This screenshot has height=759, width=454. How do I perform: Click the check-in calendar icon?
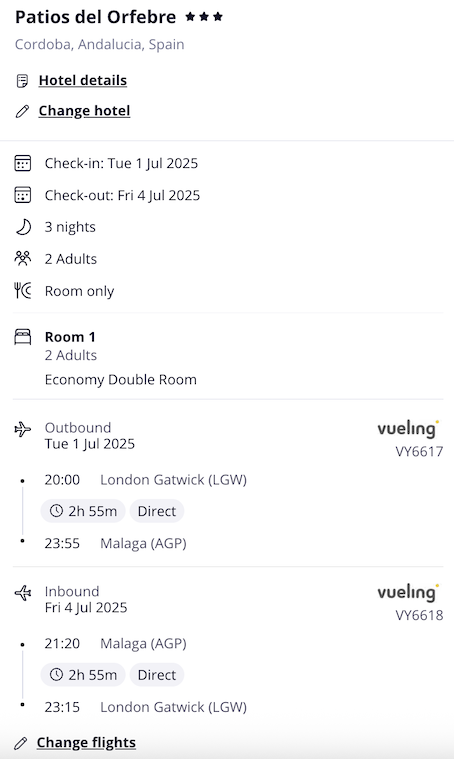click(23, 163)
